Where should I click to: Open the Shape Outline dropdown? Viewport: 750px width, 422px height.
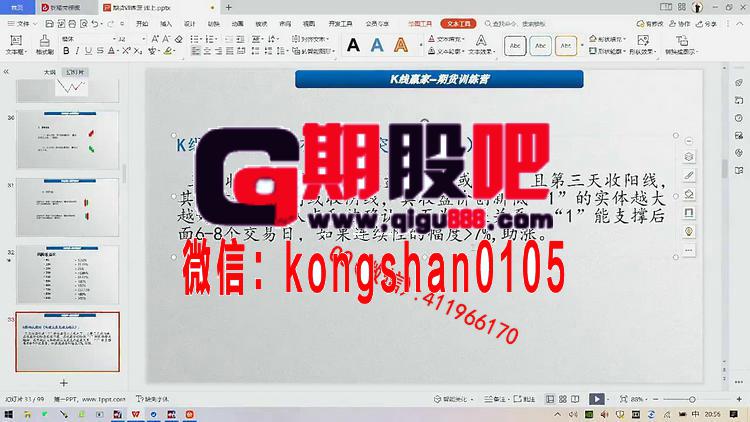(607, 51)
